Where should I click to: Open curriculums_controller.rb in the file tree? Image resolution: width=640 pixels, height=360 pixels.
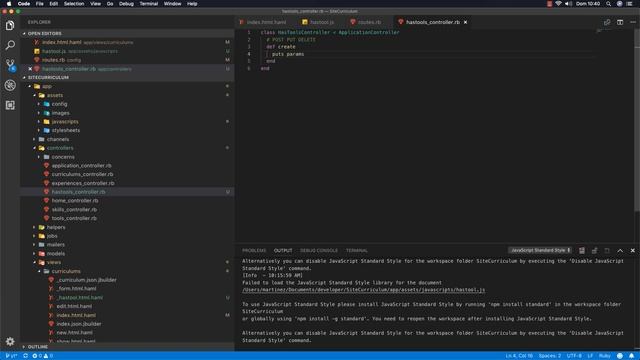[x=82, y=174]
